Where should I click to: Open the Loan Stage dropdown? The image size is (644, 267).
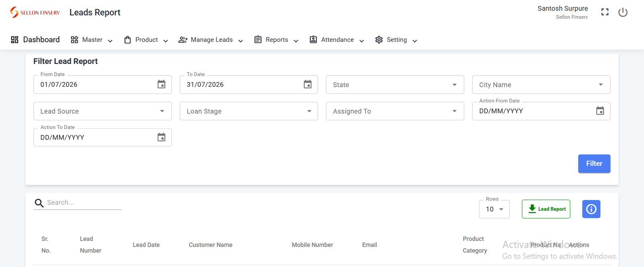click(249, 111)
